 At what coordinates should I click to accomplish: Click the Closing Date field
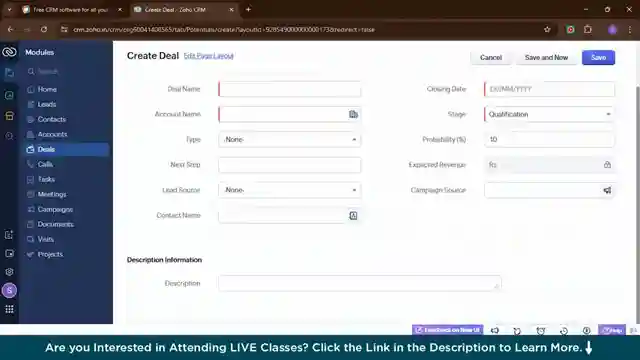549,89
